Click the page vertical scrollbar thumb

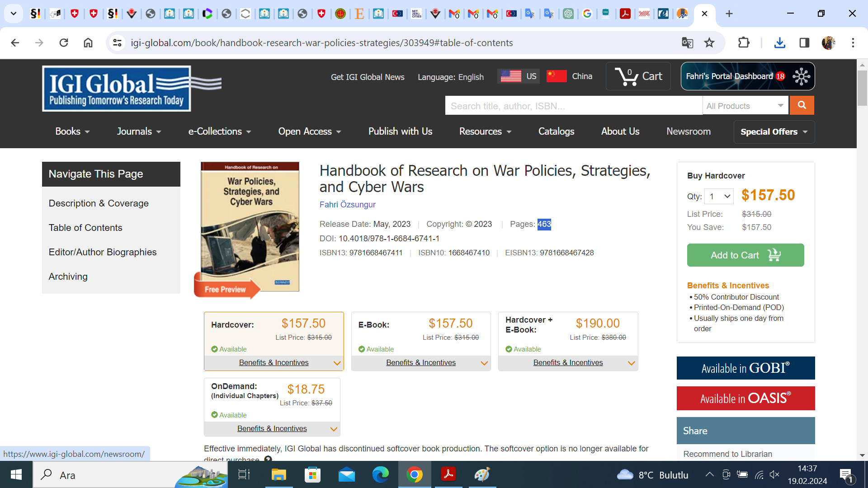coord(862,88)
